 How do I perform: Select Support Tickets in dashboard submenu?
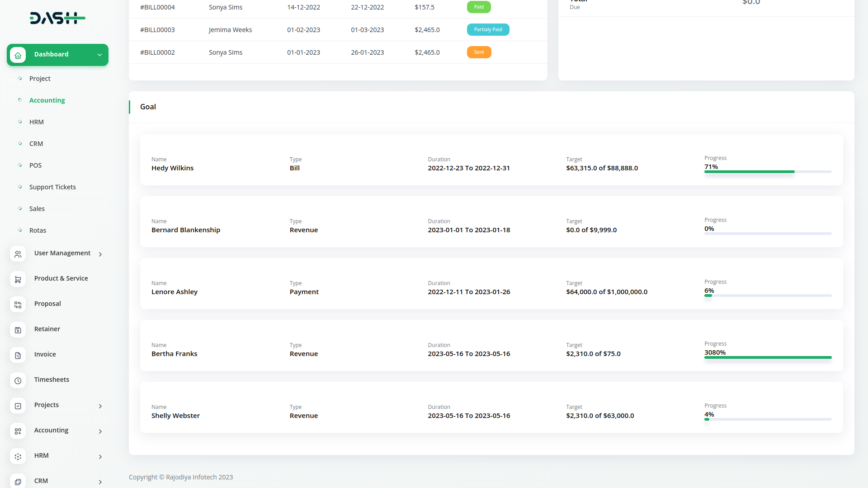pos(52,187)
